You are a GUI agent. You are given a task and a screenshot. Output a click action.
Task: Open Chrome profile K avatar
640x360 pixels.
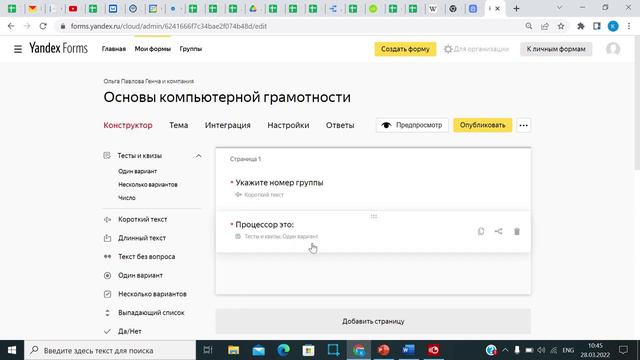click(613, 26)
